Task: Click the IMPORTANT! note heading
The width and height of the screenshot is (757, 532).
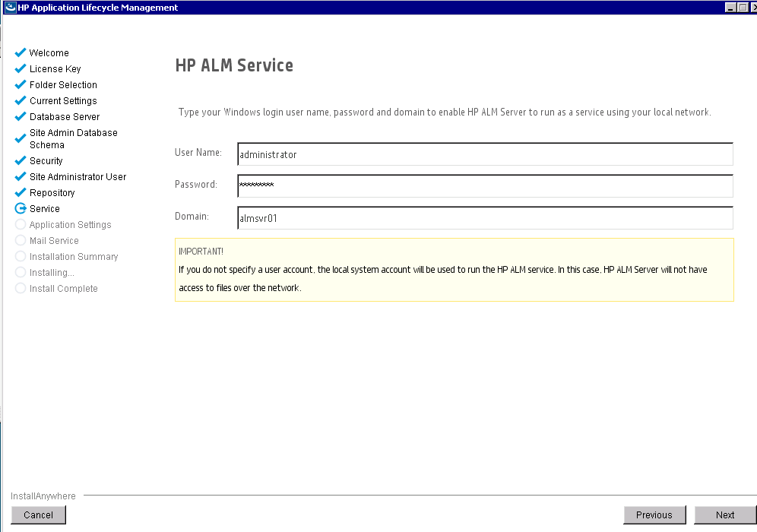Action: pyautogui.click(x=201, y=251)
